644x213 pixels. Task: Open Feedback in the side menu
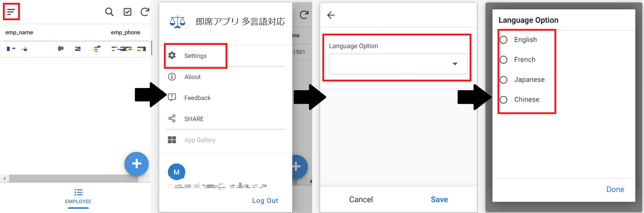click(x=197, y=98)
